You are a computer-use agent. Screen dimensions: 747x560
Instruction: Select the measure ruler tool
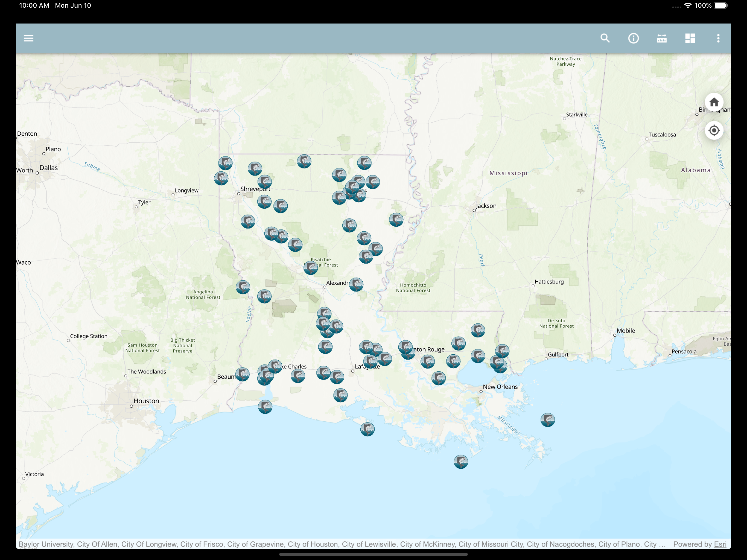tap(662, 38)
